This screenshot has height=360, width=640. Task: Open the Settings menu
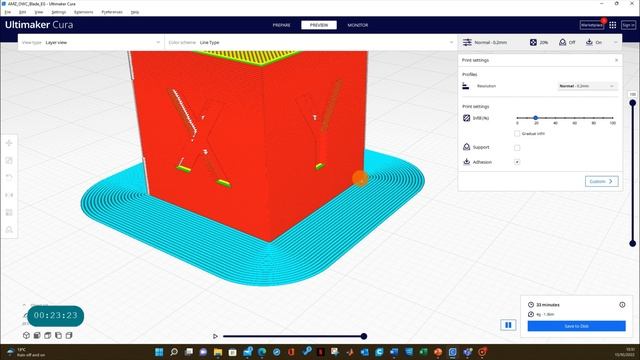(x=58, y=12)
